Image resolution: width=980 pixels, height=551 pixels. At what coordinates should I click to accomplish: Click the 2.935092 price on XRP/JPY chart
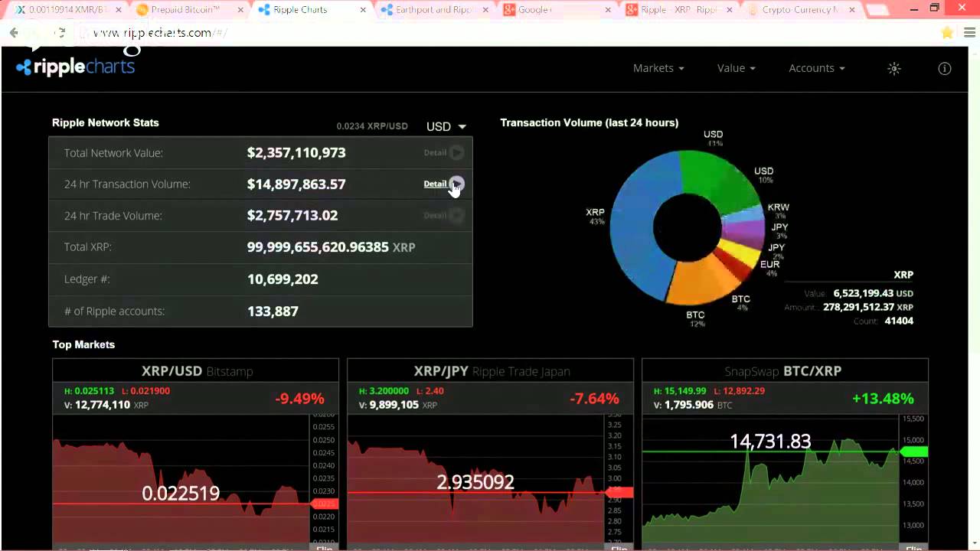[475, 482]
